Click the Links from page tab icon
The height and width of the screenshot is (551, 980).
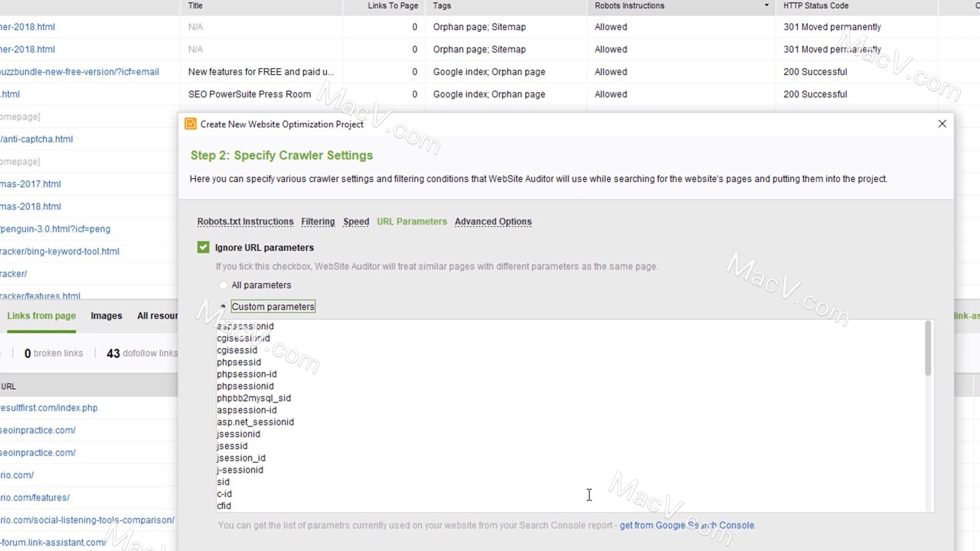(x=41, y=315)
